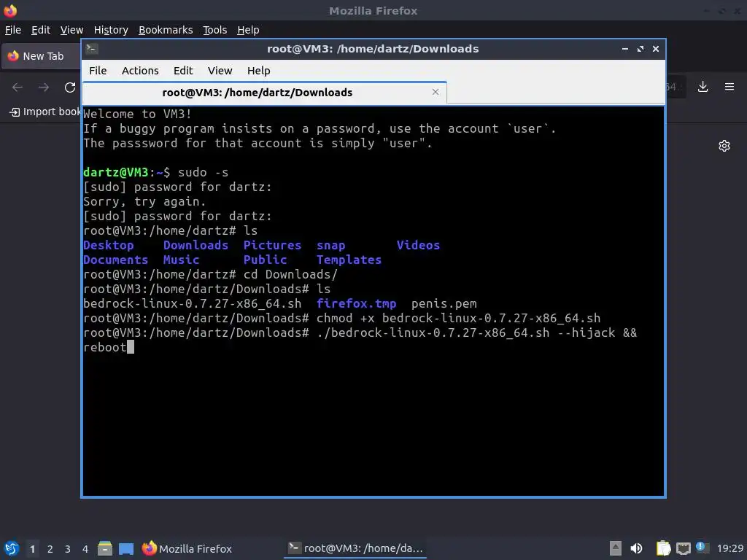Click Firefox back arrow button
747x560 pixels.
tap(18, 87)
